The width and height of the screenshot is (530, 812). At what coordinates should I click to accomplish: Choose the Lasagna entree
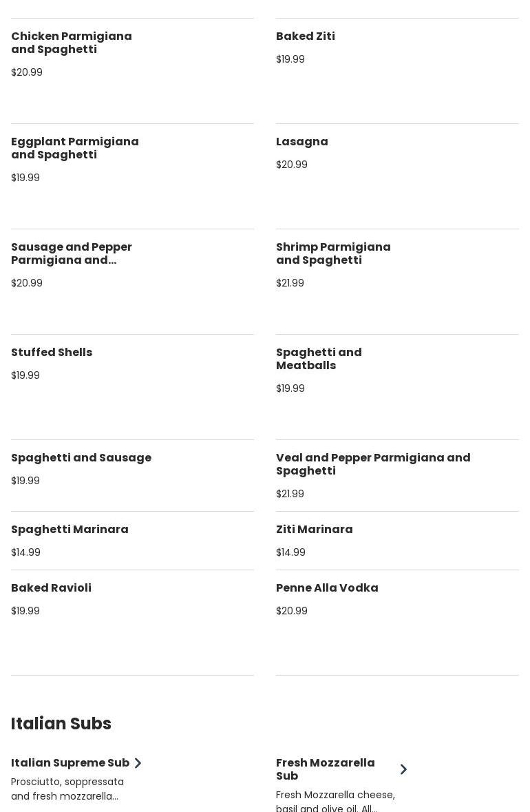[x=302, y=142]
